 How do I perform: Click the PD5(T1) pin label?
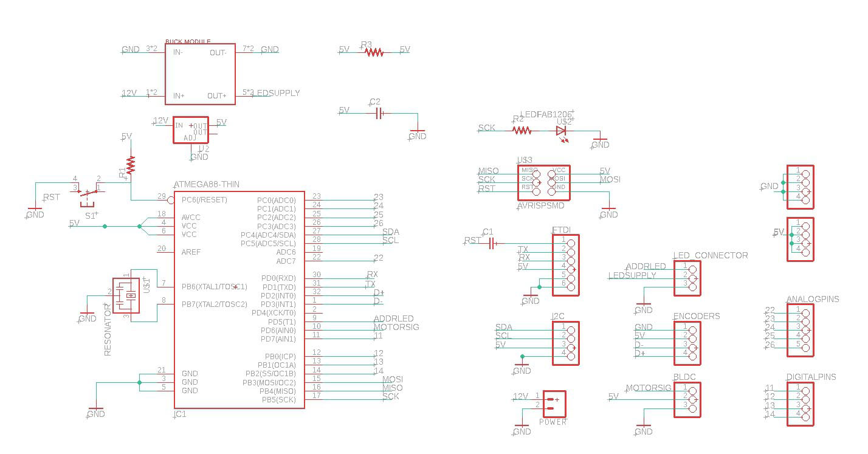pos(282,322)
